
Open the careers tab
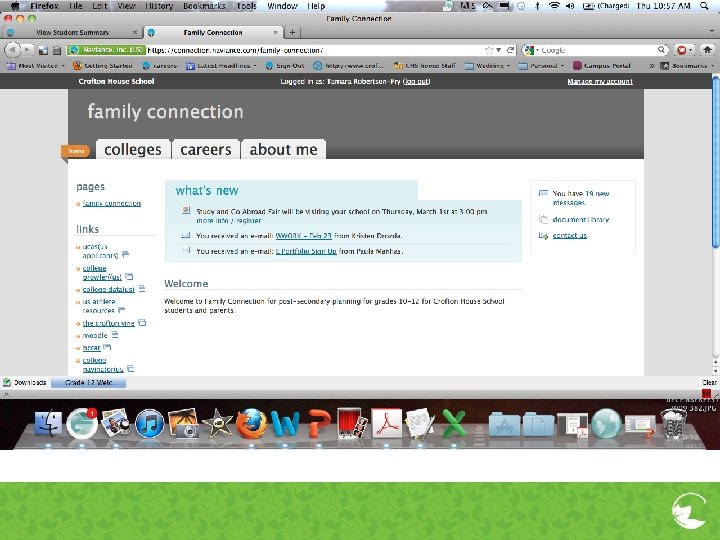pos(206,149)
